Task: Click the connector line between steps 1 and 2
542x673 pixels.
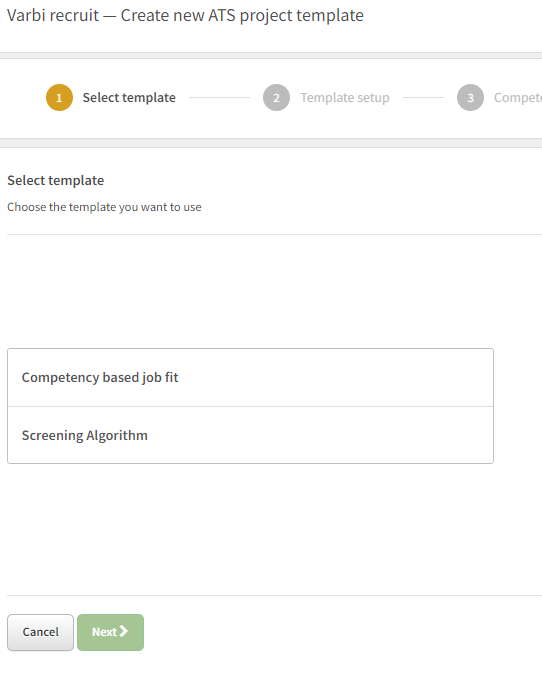Action: coord(219,97)
